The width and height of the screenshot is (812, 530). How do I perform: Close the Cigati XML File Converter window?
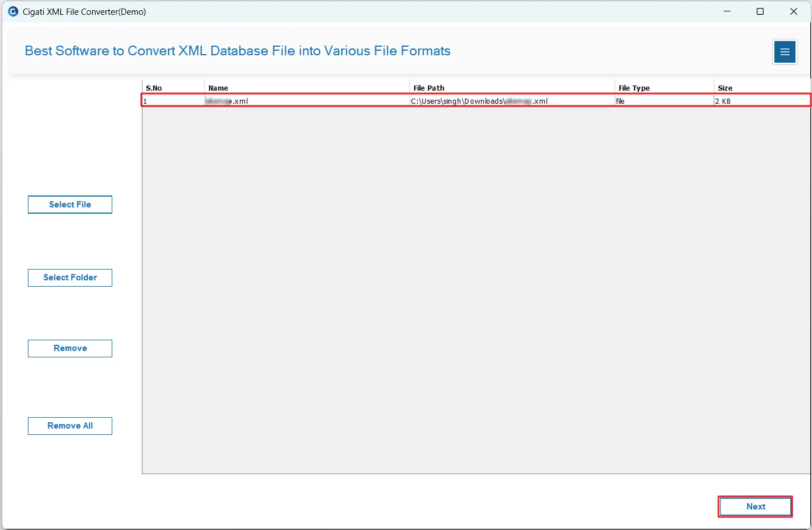[794, 11]
